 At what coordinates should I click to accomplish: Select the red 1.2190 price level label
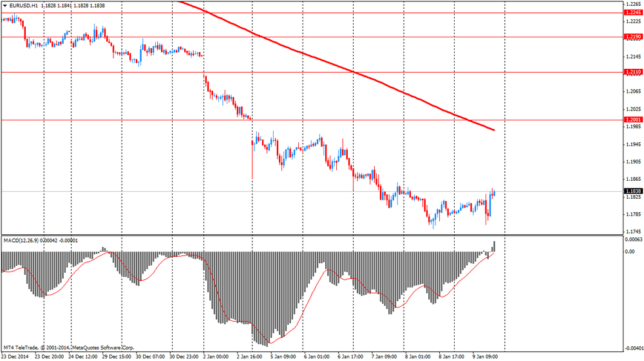coord(633,37)
